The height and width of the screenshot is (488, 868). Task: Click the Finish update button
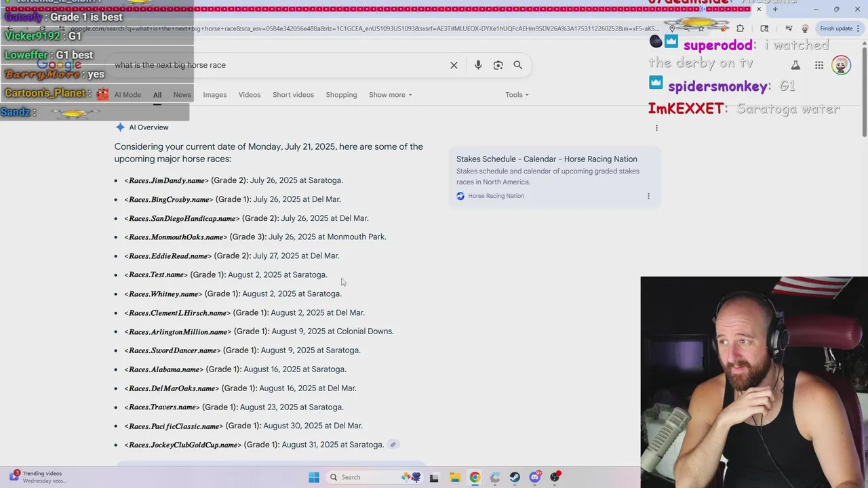[836, 28]
